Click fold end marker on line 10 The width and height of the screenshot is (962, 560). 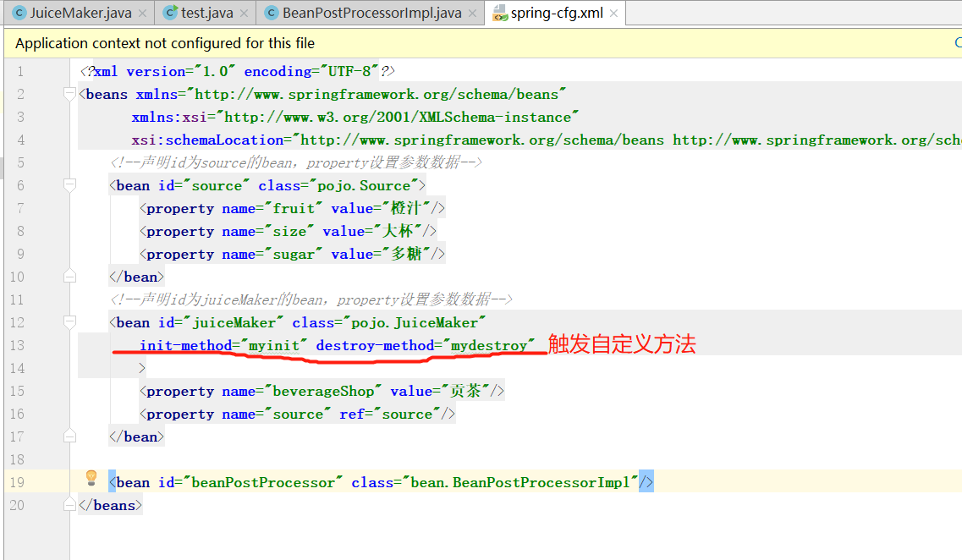[x=69, y=277]
